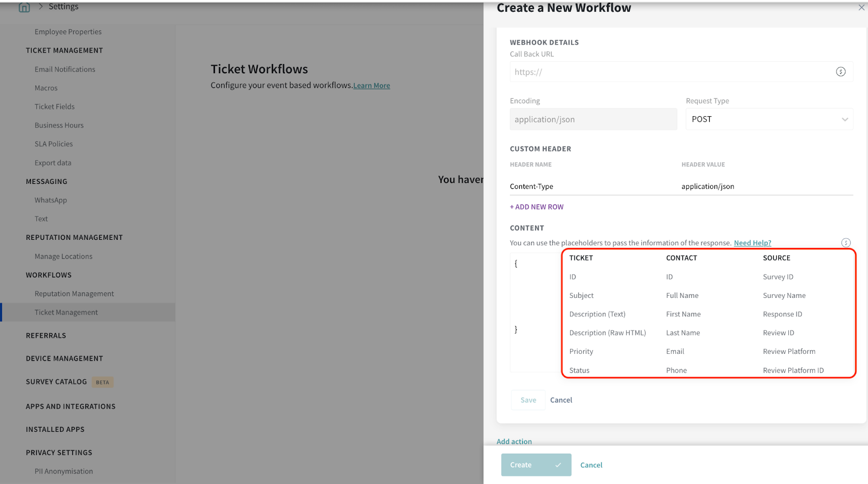Image resolution: width=868 pixels, height=484 pixels.
Task: Open the Need Help link
Action: pos(752,243)
